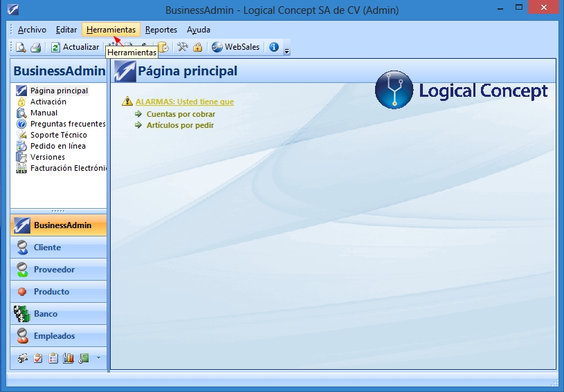Click the print preview magnifier icon
The image size is (564, 392).
[21, 47]
